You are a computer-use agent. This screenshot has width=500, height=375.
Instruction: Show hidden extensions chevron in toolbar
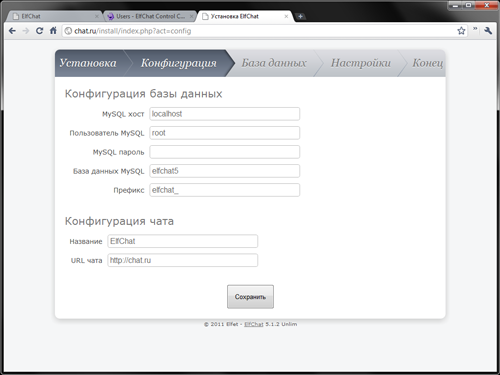point(475,29)
